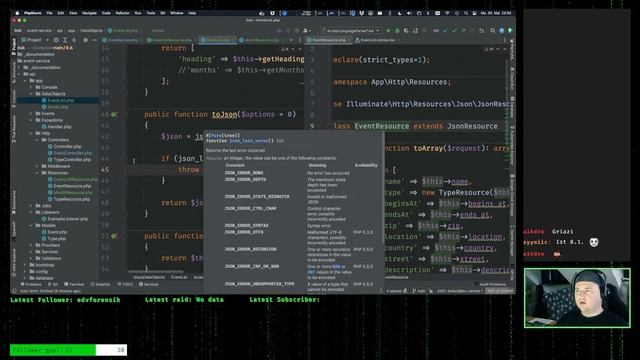This screenshot has width=640, height=360.
Task: Open the Navigate menu
Action: (x=89, y=13)
